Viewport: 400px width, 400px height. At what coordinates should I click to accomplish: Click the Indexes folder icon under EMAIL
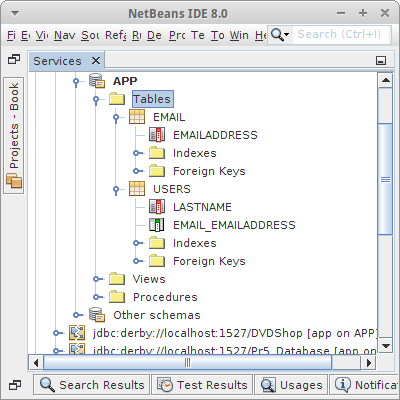point(157,153)
